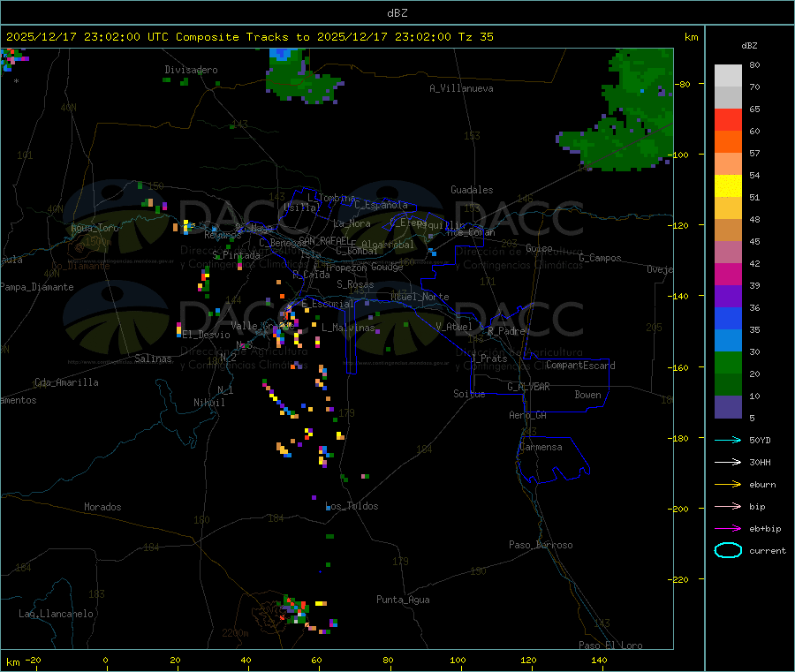Click the 'Nihuil' map label

[x=209, y=403]
